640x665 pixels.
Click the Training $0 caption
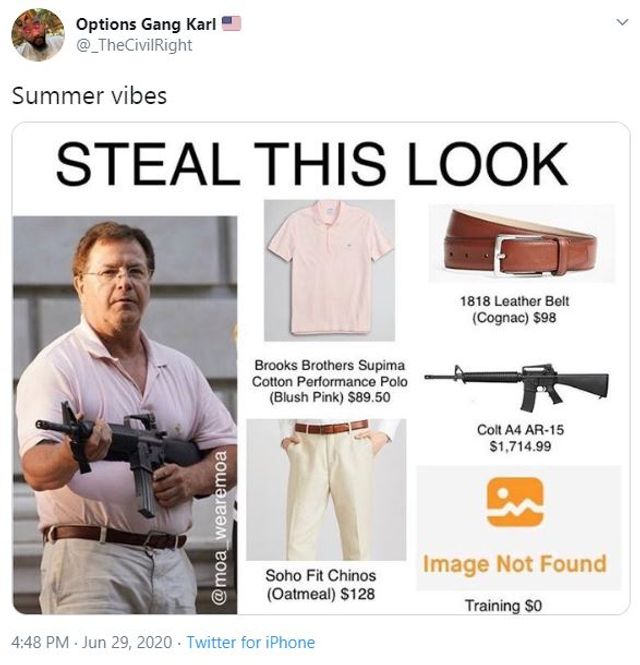[503, 605]
